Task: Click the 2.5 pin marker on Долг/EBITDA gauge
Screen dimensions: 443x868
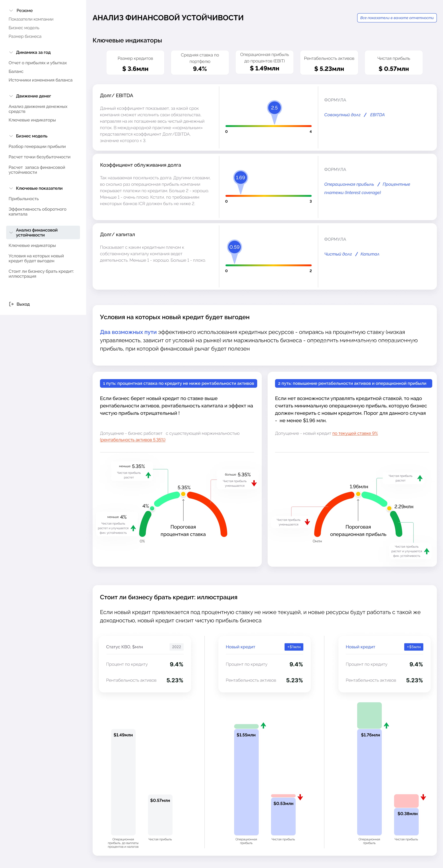Action: point(274,108)
